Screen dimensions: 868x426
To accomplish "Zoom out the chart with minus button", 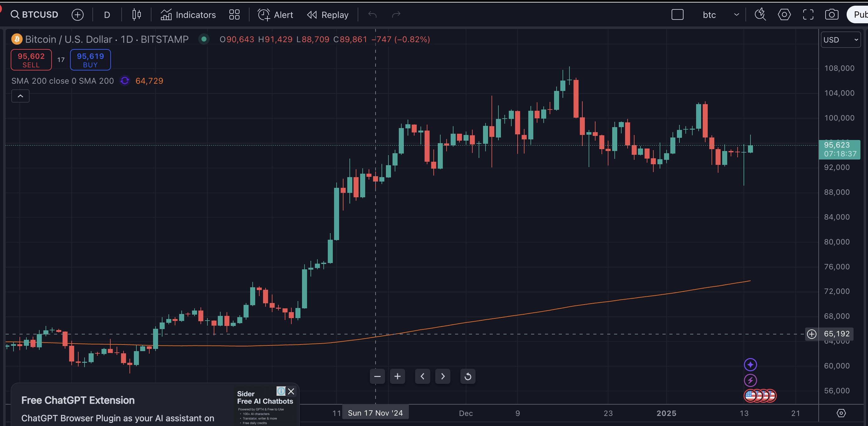I will click(x=377, y=376).
